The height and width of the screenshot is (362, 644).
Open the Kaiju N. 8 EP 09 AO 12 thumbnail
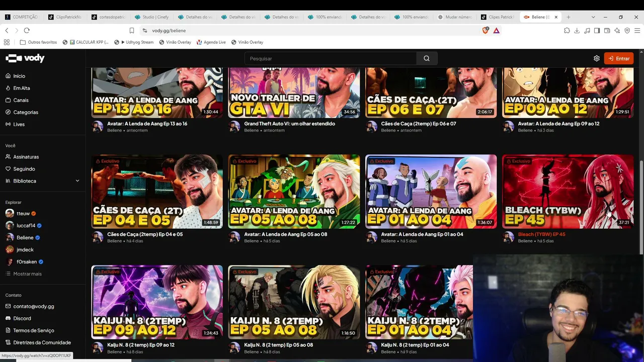pos(157,302)
